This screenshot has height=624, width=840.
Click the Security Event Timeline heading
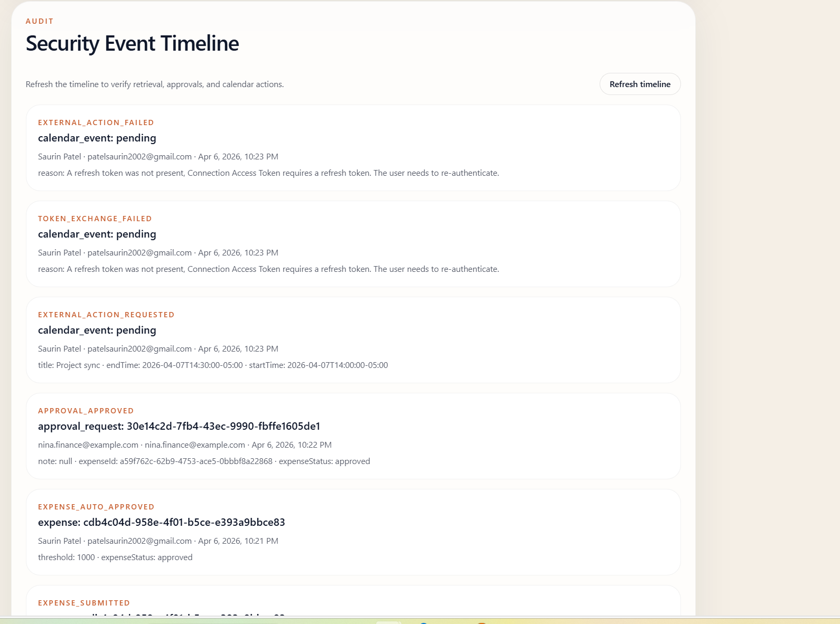click(x=132, y=43)
